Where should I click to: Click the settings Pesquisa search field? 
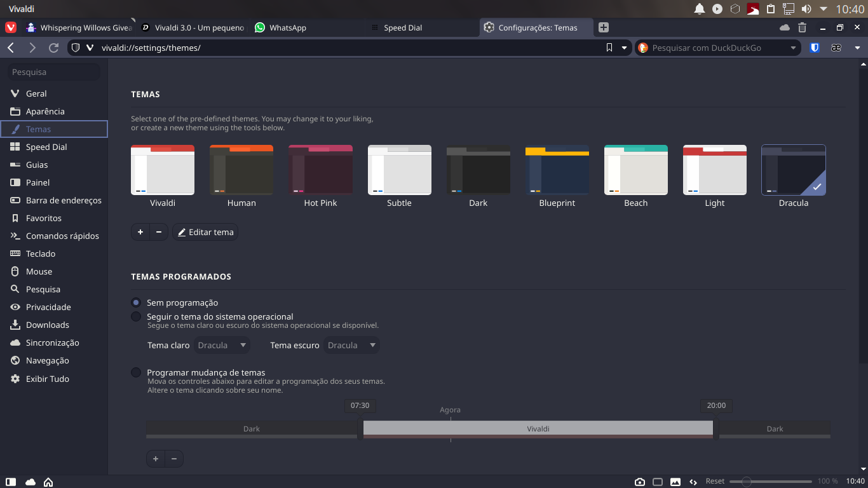[53, 72]
